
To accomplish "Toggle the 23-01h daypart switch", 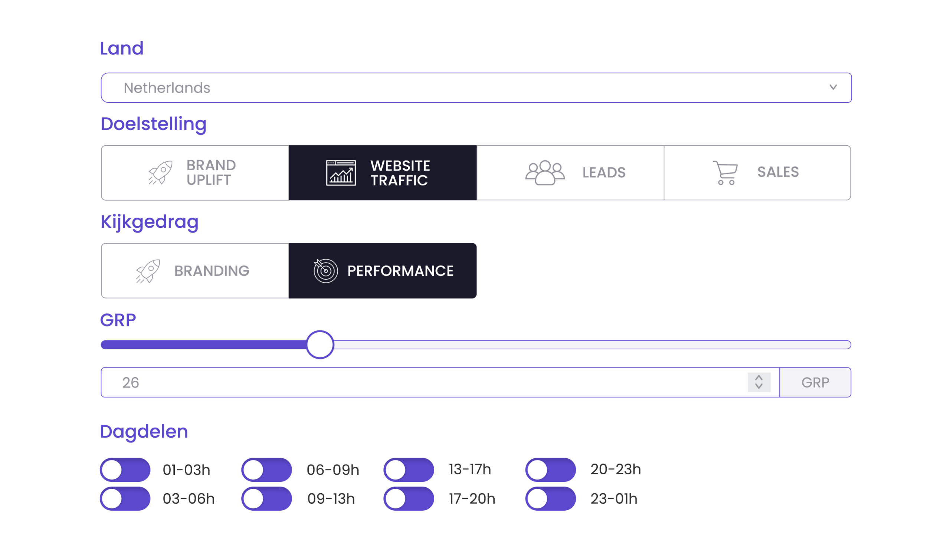I will coord(550,498).
